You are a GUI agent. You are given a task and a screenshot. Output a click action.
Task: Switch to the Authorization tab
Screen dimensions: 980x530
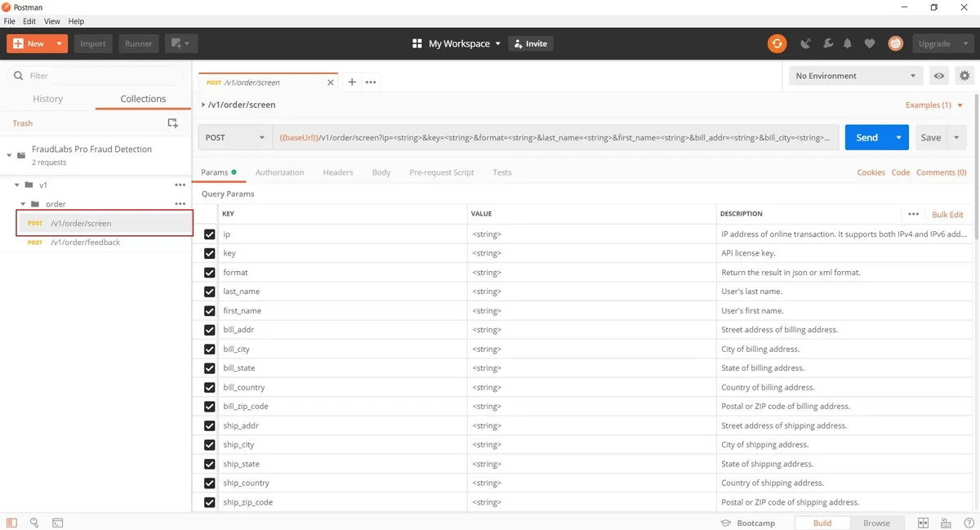pyautogui.click(x=279, y=172)
